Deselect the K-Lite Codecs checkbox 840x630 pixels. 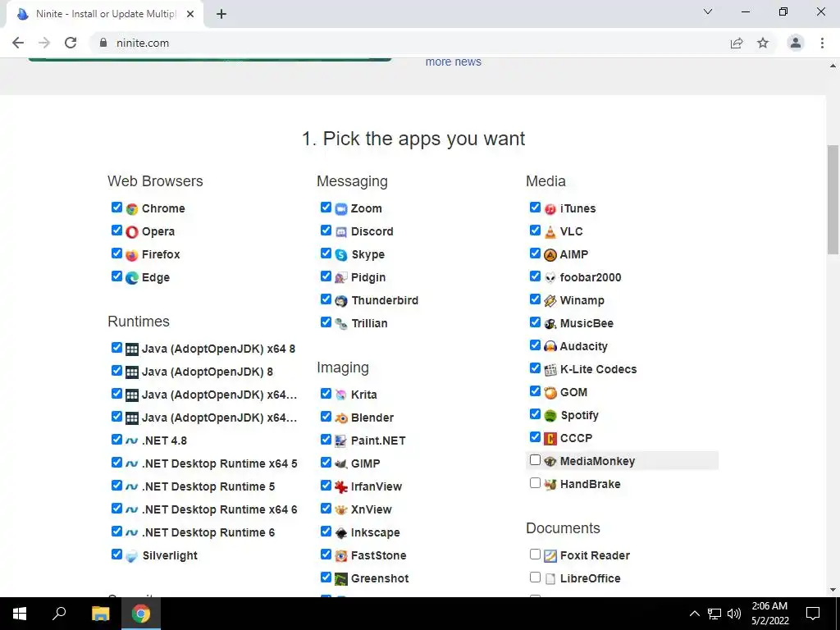pyautogui.click(x=535, y=368)
